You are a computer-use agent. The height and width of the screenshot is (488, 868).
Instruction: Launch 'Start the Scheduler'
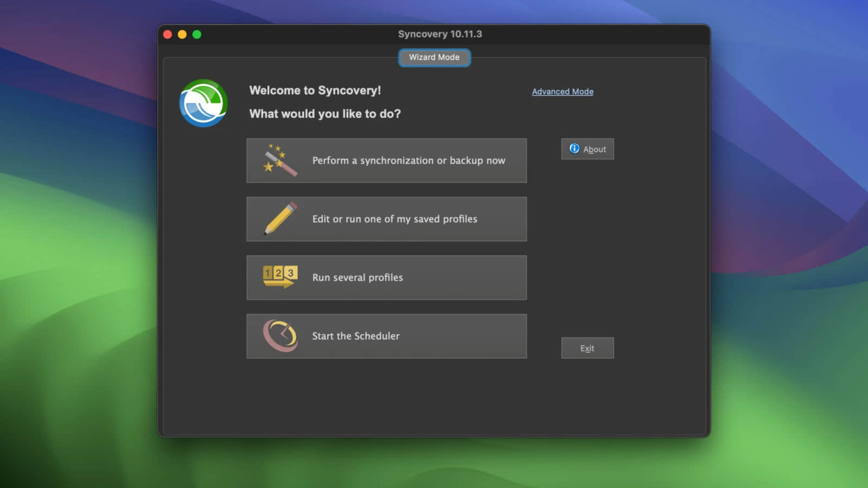pyautogui.click(x=356, y=336)
